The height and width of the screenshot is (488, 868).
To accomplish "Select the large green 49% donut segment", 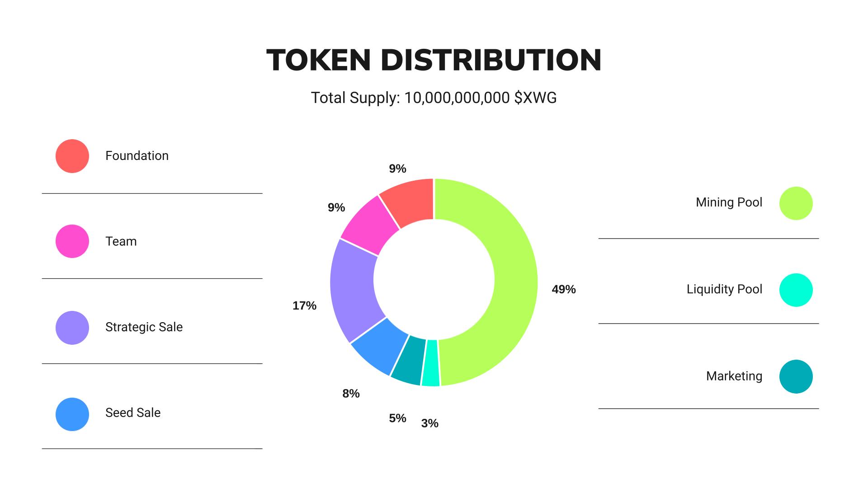I will point(515,280).
